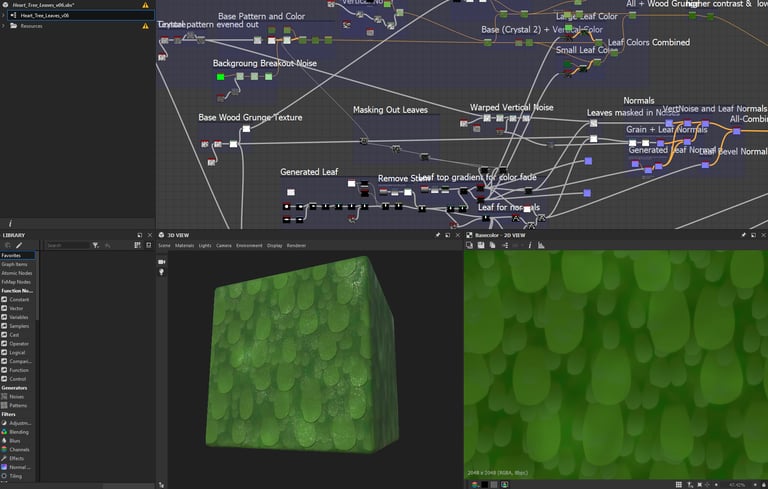
Task: Select the black background swatch in 2D View
Action: (x=484, y=485)
